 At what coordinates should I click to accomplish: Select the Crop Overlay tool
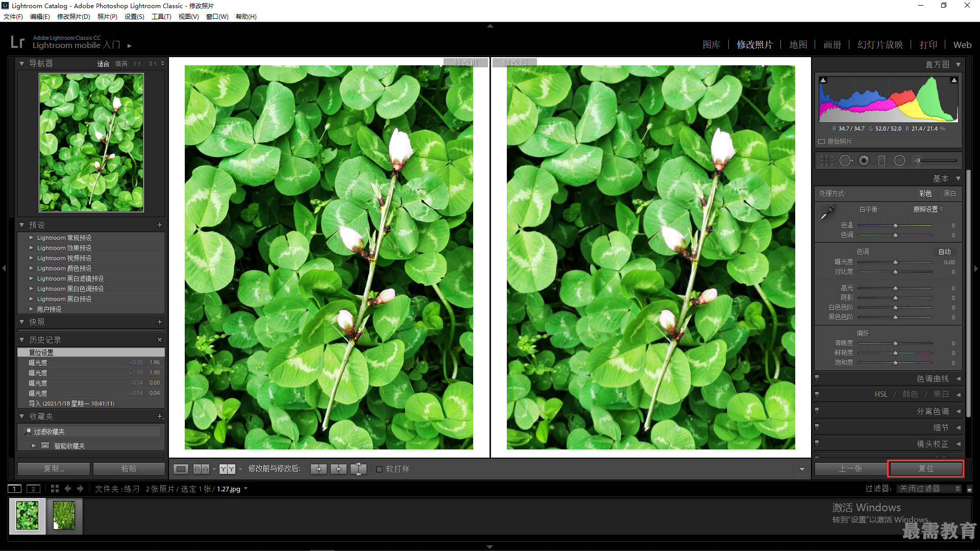point(826,161)
